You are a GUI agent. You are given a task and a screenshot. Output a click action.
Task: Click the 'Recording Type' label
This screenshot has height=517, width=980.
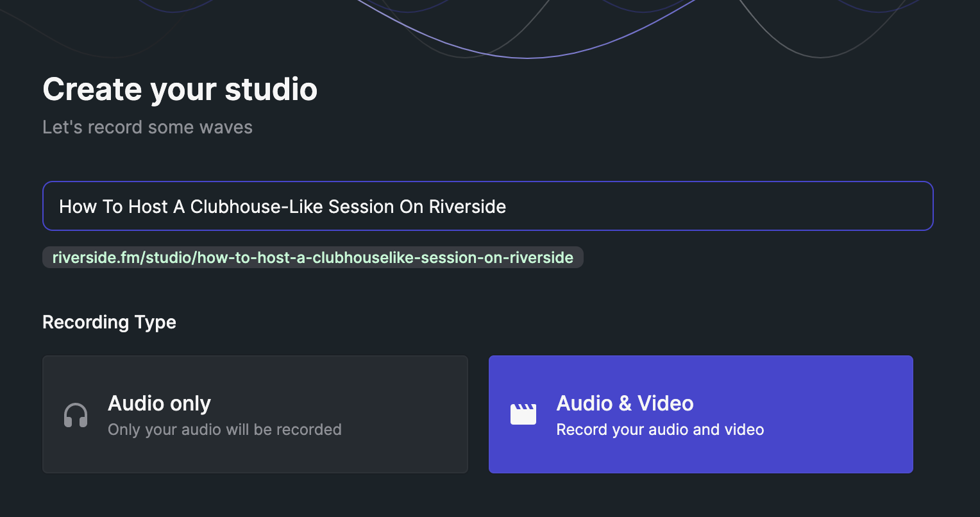pyautogui.click(x=109, y=322)
